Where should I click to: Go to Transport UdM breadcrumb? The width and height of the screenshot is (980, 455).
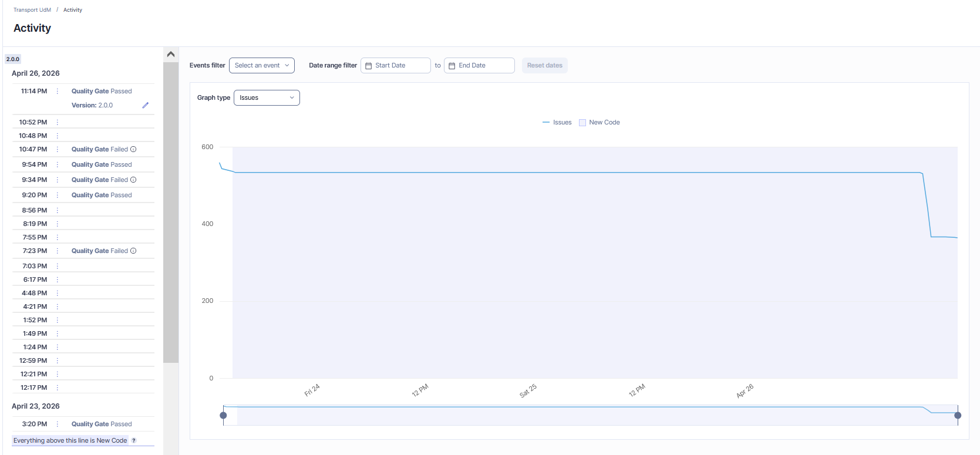click(x=32, y=10)
